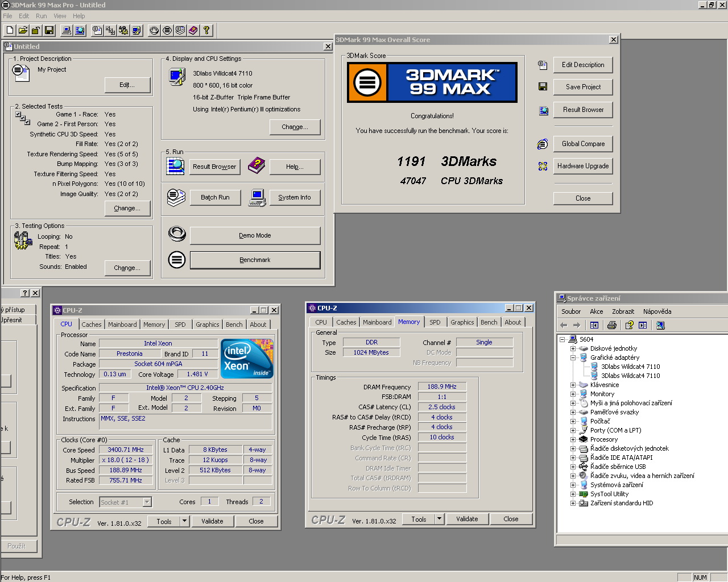The height and width of the screenshot is (582, 728).
Task: Open the Edit menu in 3DMark
Action: click(24, 16)
